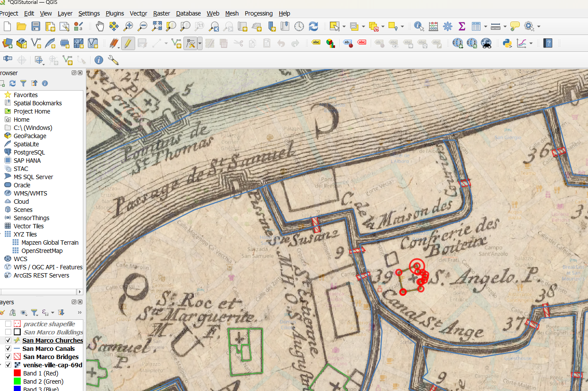Click New Shapefile Layer icon
Screen dimensions: 588x391
pyautogui.click(x=36, y=43)
